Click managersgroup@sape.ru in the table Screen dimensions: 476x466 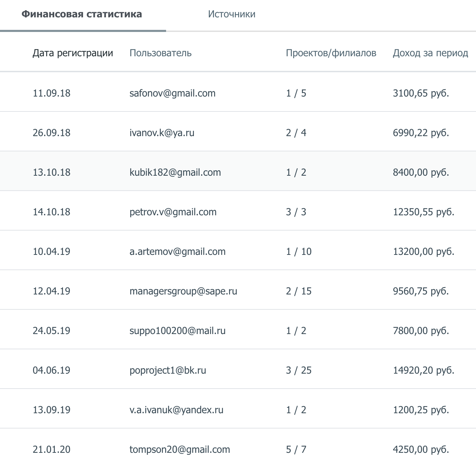[183, 291]
